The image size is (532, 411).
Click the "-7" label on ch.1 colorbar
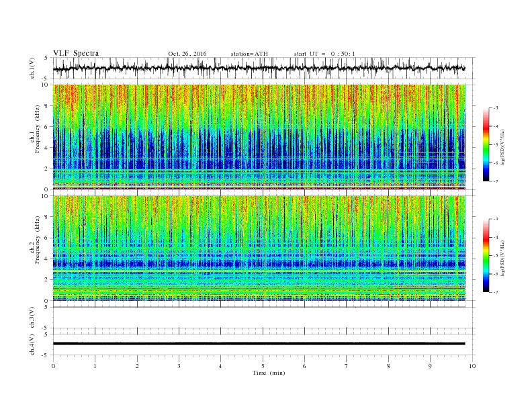[x=496, y=181]
